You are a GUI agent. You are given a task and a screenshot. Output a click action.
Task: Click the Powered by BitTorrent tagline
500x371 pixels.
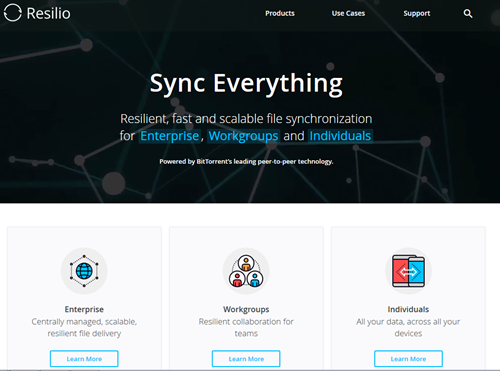pyautogui.click(x=246, y=162)
